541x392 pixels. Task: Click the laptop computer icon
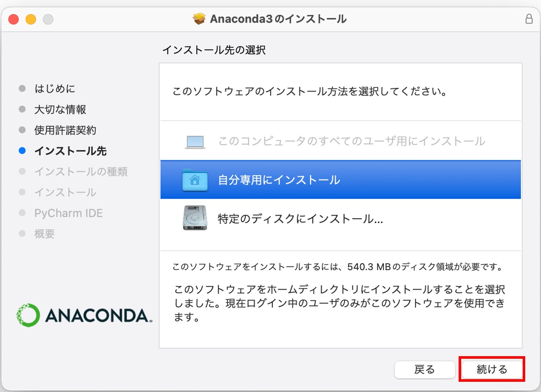[195, 142]
